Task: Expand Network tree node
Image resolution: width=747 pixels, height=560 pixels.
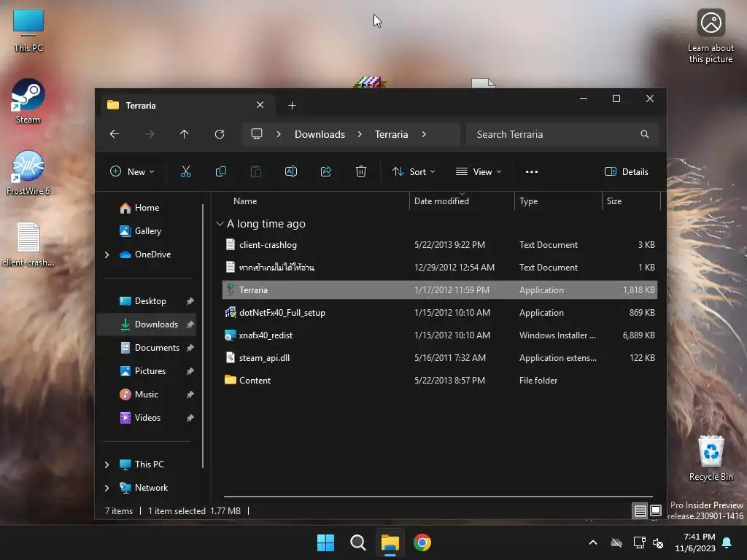Action: 107,488
